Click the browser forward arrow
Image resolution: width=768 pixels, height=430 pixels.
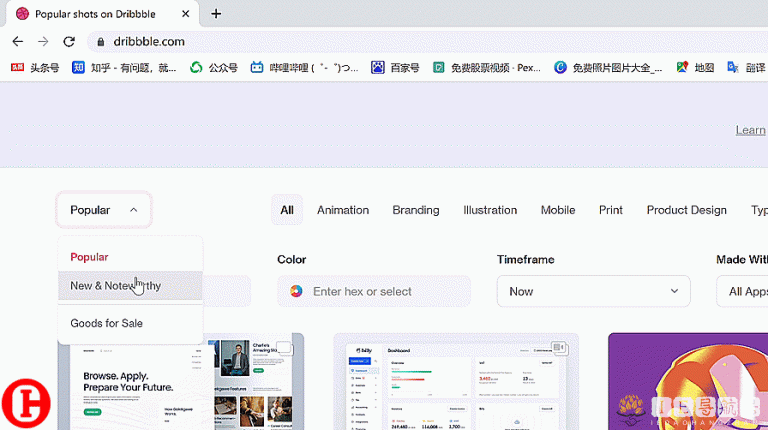click(43, 42)
